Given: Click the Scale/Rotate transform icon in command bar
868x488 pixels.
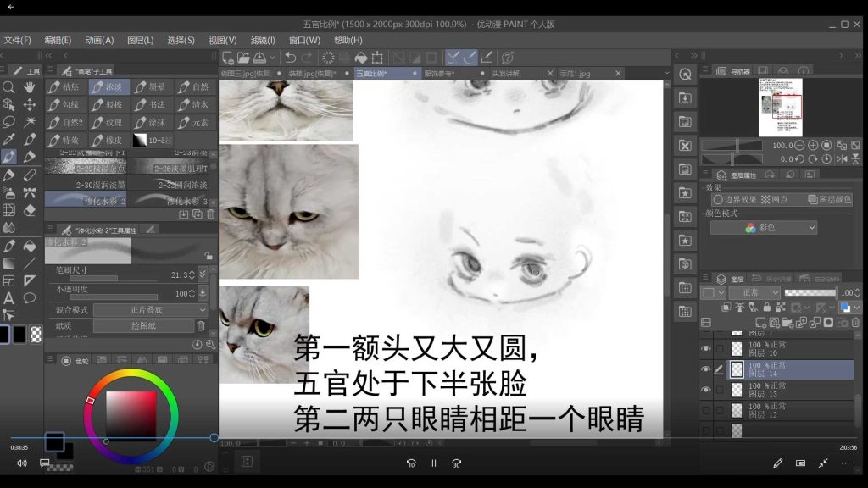Looking at the screenshot, I should click(377, 58).
